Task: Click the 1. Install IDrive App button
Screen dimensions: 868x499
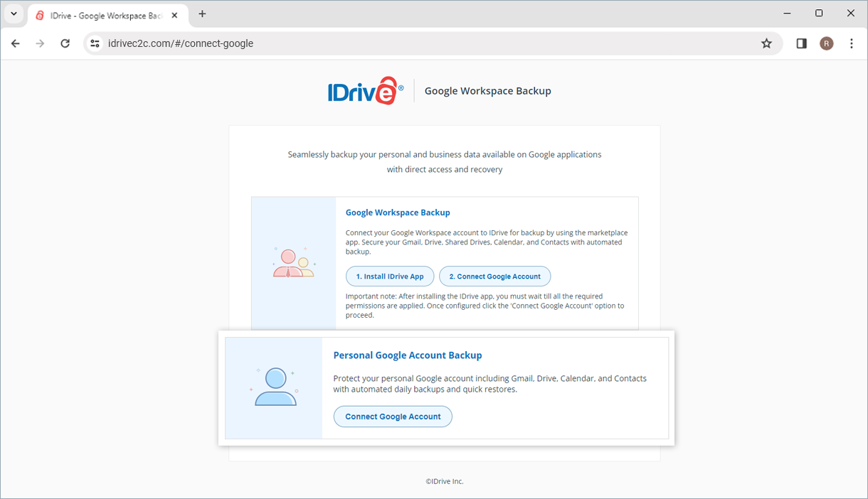Action: pos(390,277)
